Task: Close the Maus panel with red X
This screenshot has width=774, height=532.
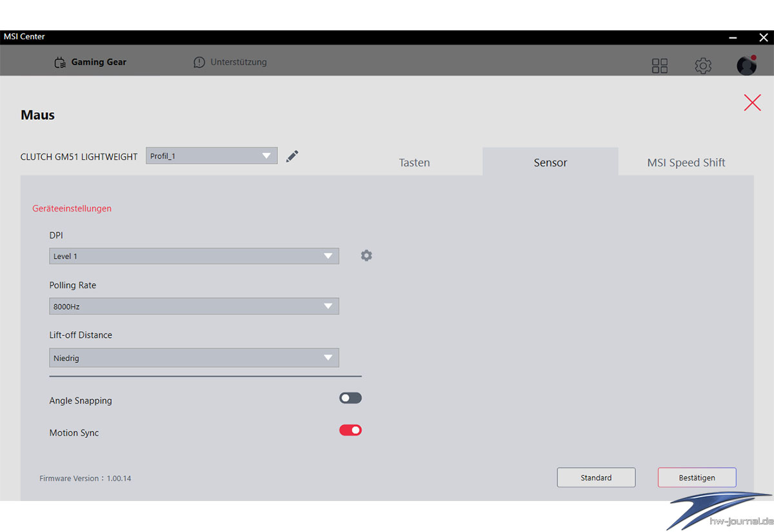Action: pos(752,103)
